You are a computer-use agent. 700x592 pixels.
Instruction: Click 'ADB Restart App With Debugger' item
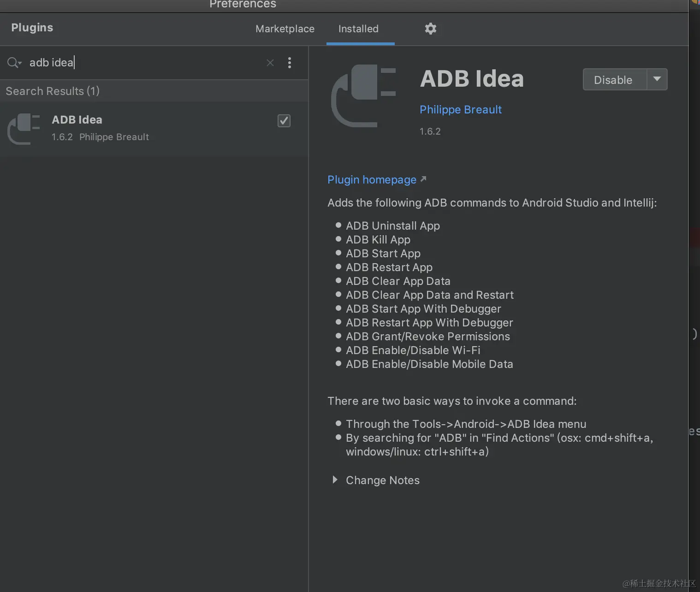click(429, 323)
